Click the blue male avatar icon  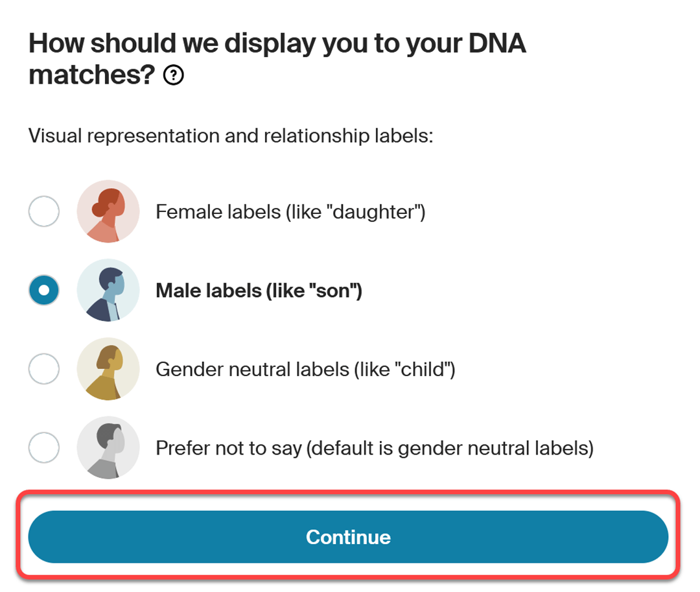[x=108, y=290]
